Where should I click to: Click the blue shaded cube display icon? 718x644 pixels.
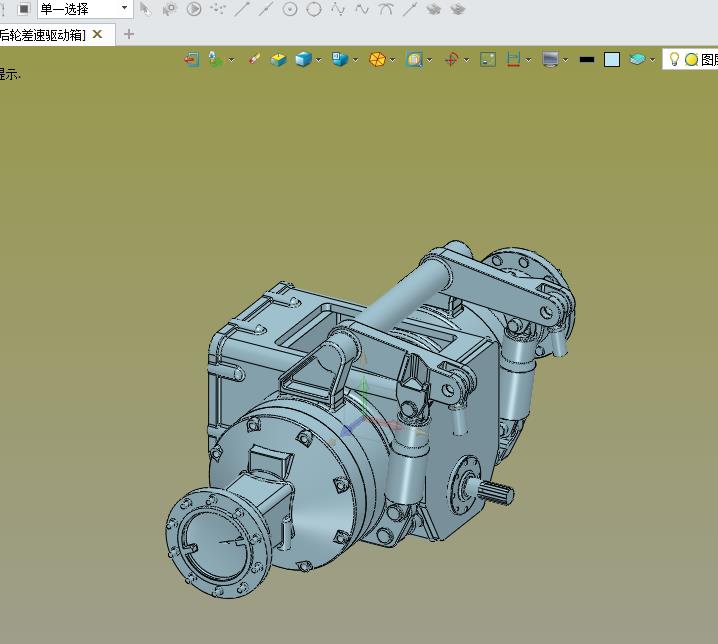pyautogui.click(x=303, y=60)
